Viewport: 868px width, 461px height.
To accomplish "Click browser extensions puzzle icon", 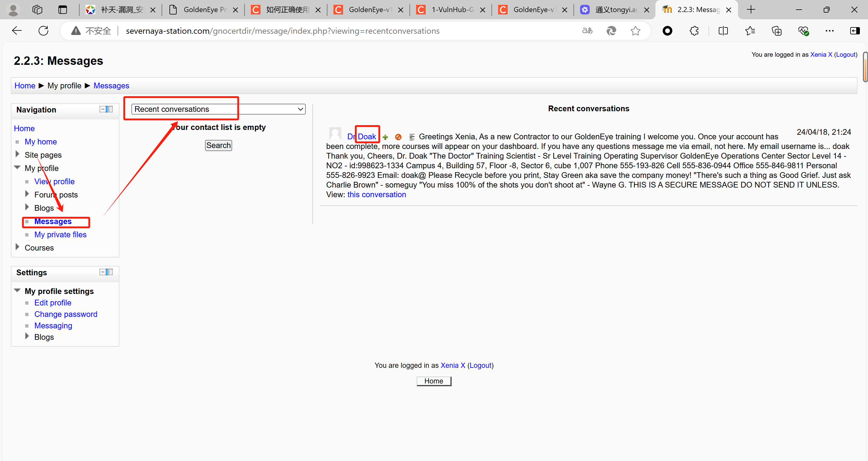I will [694, 31].
